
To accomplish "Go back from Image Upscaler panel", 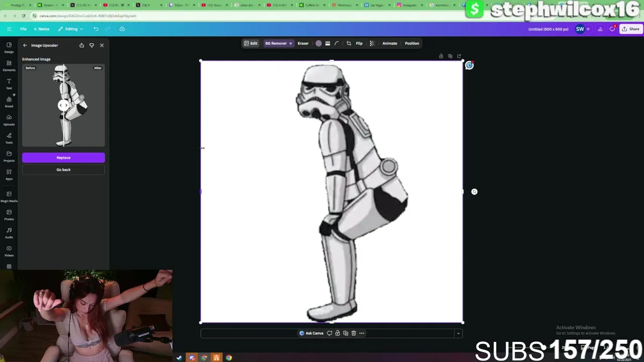I will [x=25, y=45].
